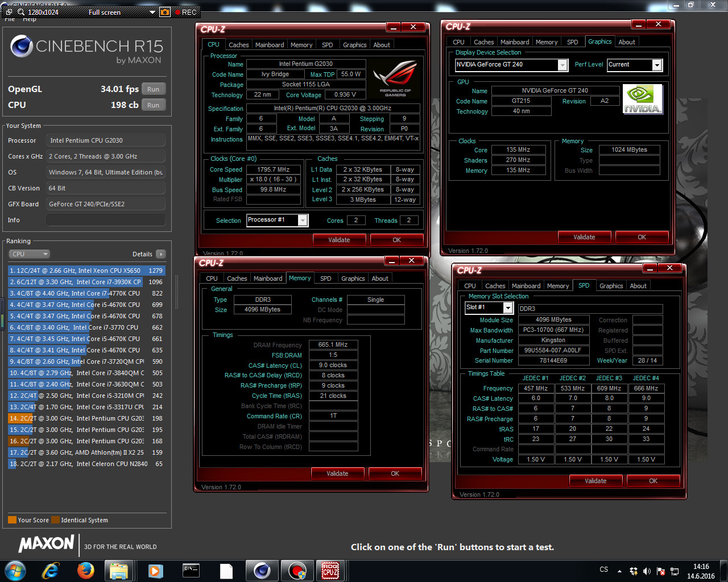
Task: Select ranking row 14 Intel Pentium scoring 198
Action: [x=86, y=418]
